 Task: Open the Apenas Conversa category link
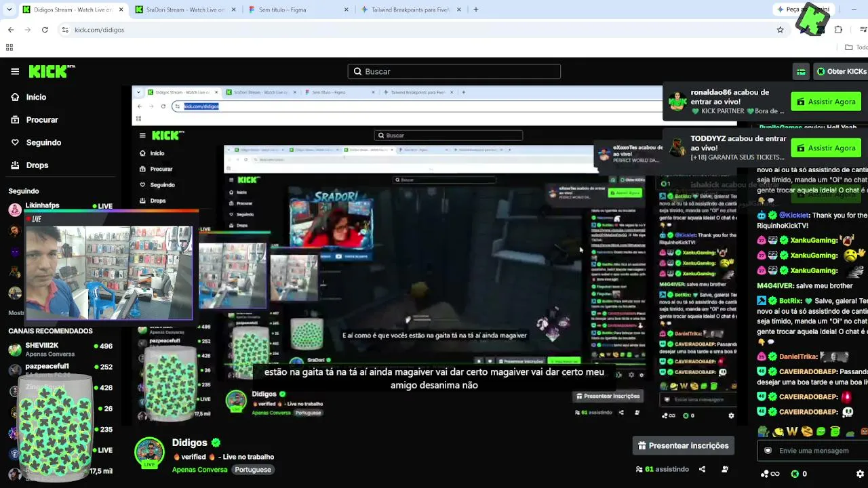click(x=199, y=470)
